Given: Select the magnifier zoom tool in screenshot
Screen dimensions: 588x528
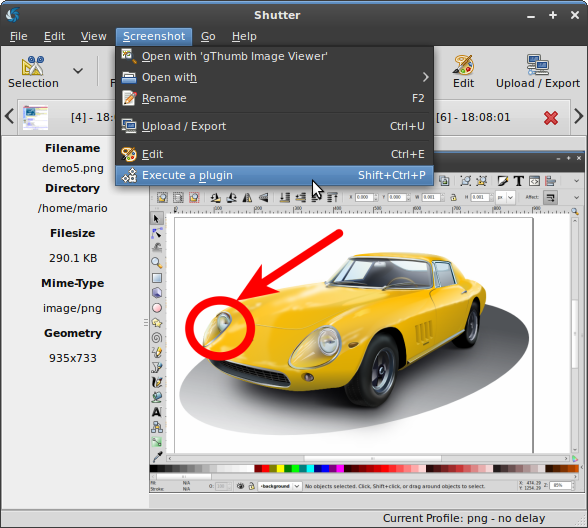Looking at the screenshot, I should coord(157,262).
